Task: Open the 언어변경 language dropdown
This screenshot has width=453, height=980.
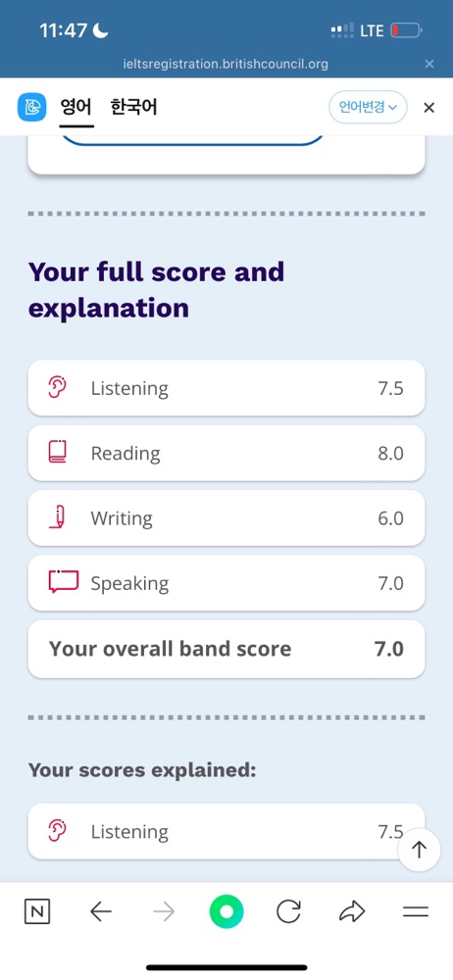Action: coord(368,108)
